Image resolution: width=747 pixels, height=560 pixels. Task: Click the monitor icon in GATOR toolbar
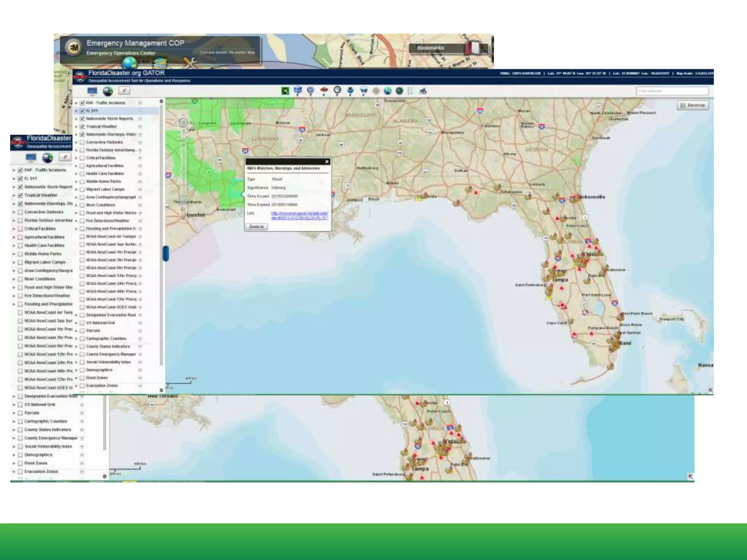(x=92, y=91)
